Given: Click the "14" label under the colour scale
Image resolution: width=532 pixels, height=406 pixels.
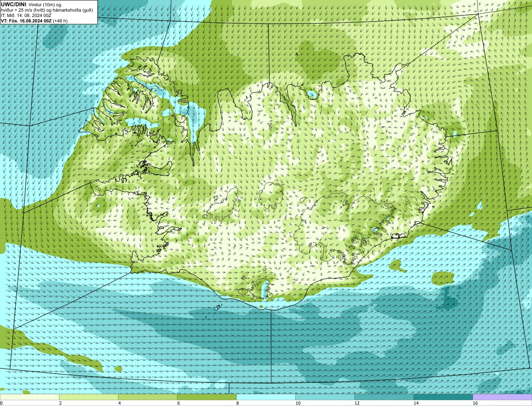Looking at the screenshot, I should pyautogui.click(x=416, y=403).
